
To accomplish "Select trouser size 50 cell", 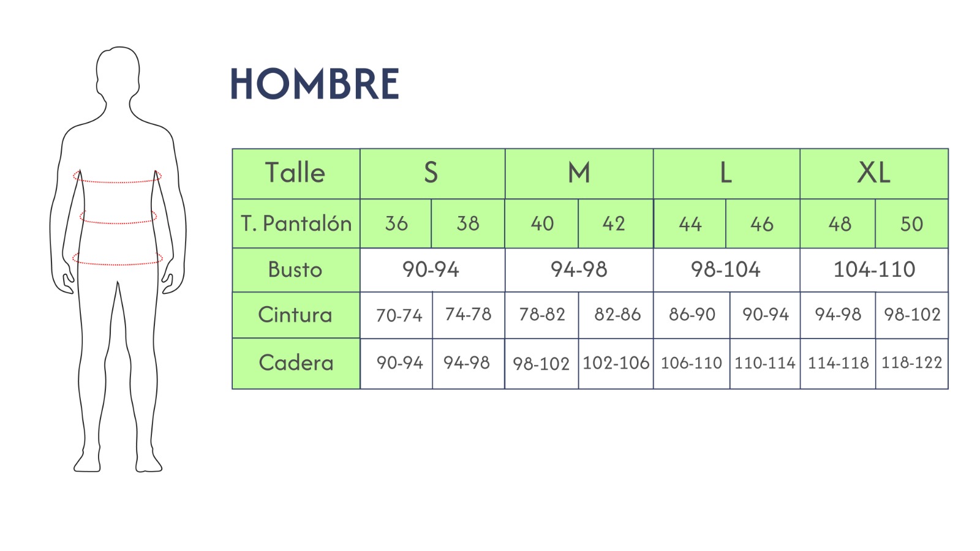I will (911, 223).
